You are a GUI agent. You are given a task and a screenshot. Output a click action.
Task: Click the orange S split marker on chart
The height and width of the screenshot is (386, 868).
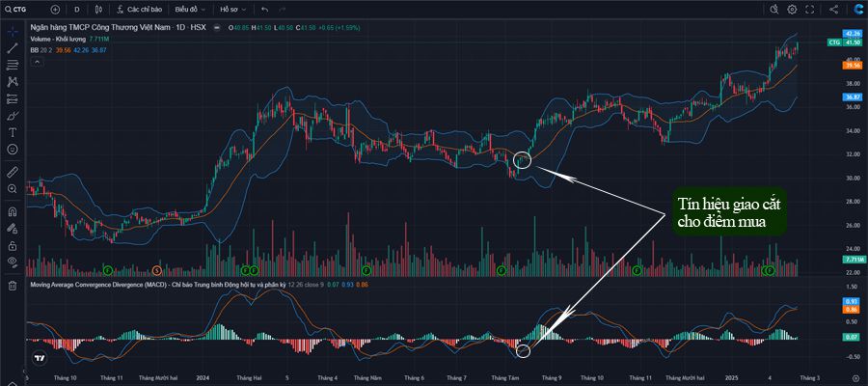click(156, 269)
